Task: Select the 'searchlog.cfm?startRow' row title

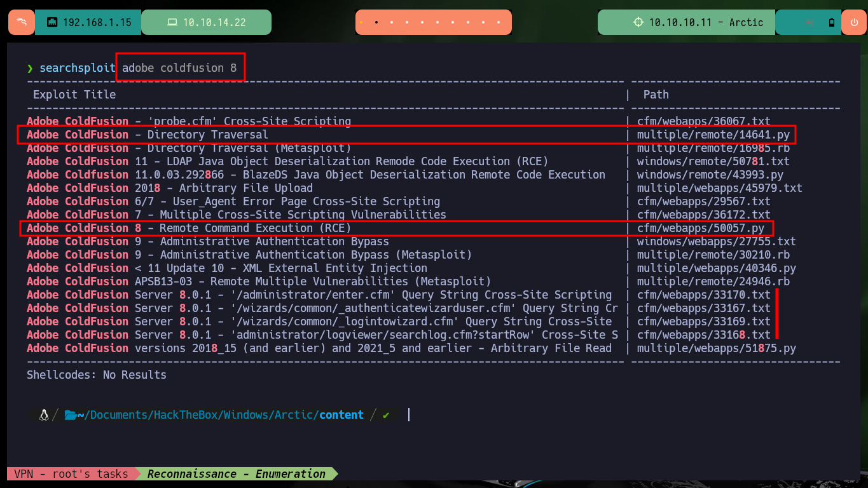Action: (x=322, y=335)
